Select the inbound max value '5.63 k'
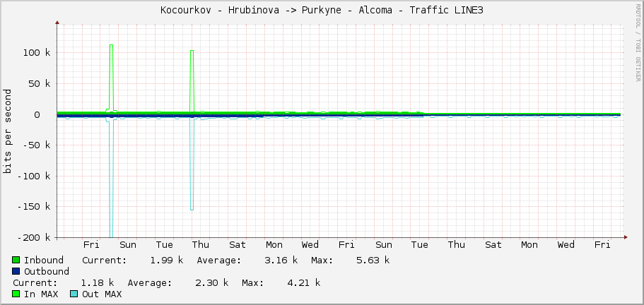Viewport: 644px width, 305px height. coord(373,260)
